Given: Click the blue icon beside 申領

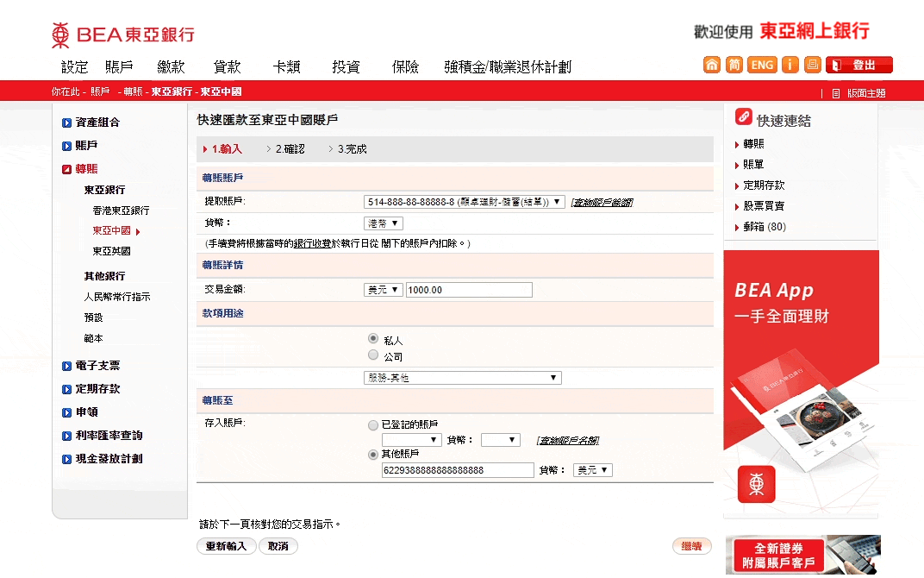Looking at the screenshot, I should click(x=66, y=412).
